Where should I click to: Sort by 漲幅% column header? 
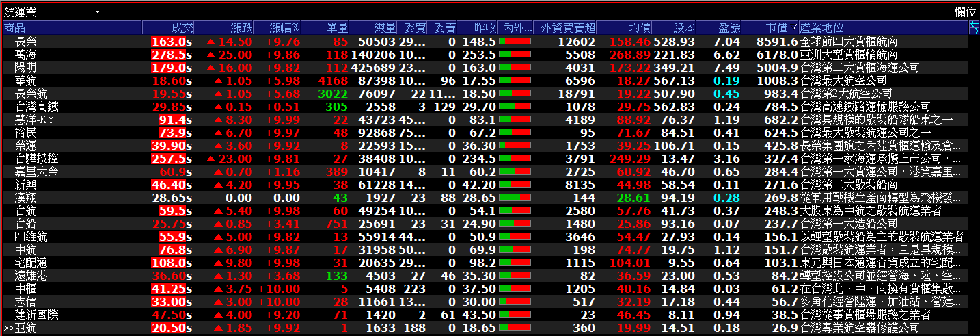[285, 28]
